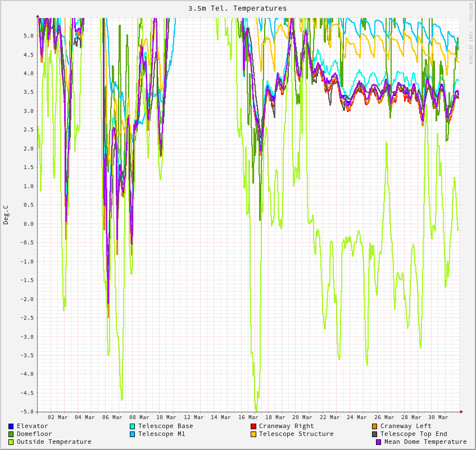
Task: Click the 0.0 value on y-axis
Action: [28, 224]
